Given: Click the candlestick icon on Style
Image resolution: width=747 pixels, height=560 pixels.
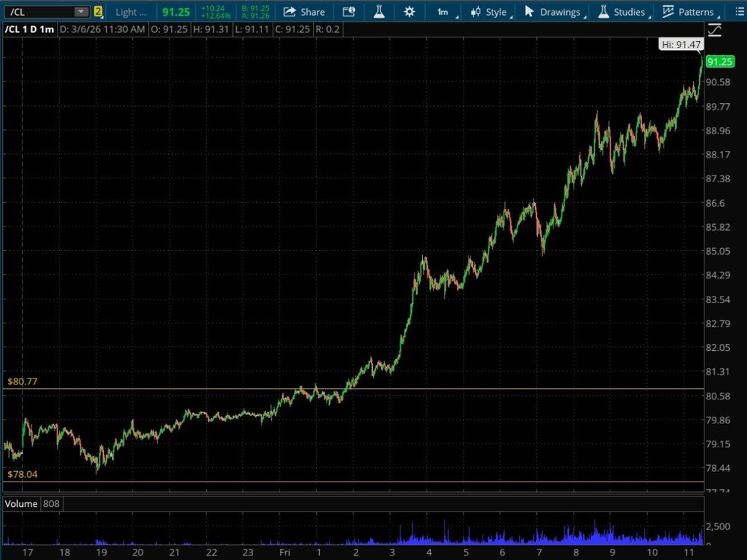Looking at the screenshot, I should [475, 12].
